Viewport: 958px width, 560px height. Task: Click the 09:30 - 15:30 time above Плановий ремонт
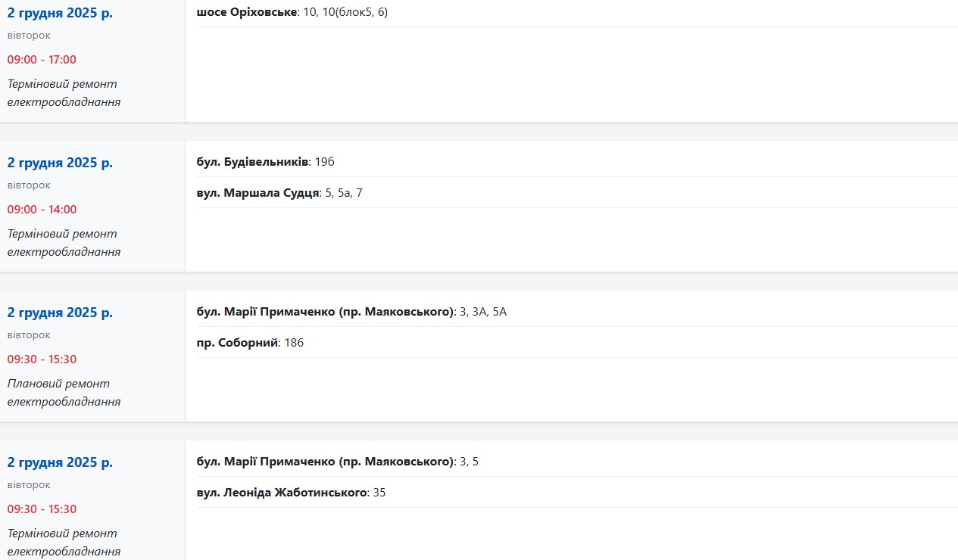42,359
